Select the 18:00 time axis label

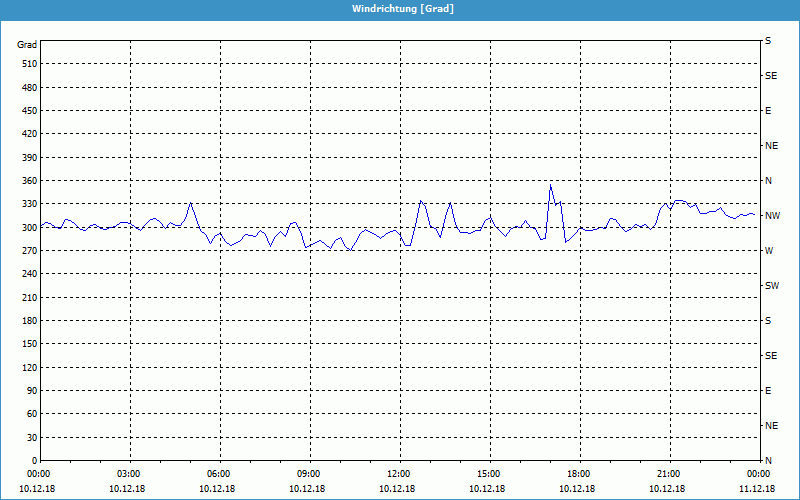578,474
